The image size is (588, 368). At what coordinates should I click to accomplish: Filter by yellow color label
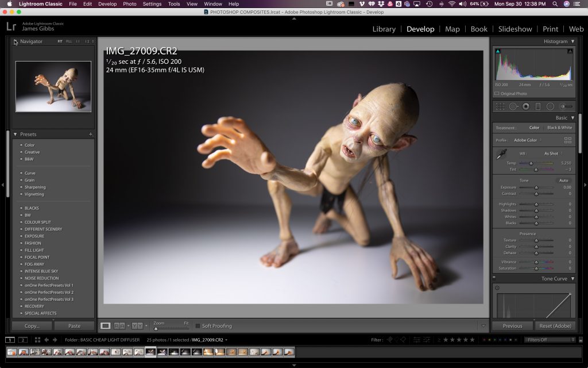(489, 340)
